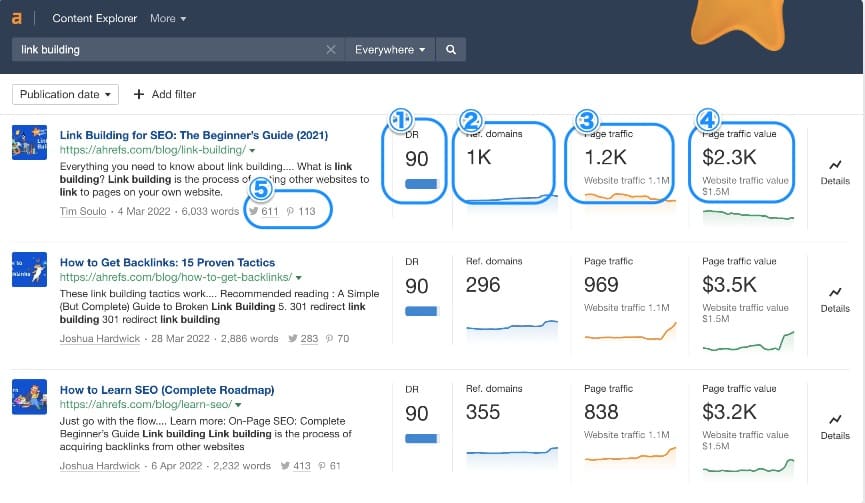Image resolution: width=865 pixels, height=503 pixels.
Task: Click the 413 Twitter share count
Action: coord(302,466)
